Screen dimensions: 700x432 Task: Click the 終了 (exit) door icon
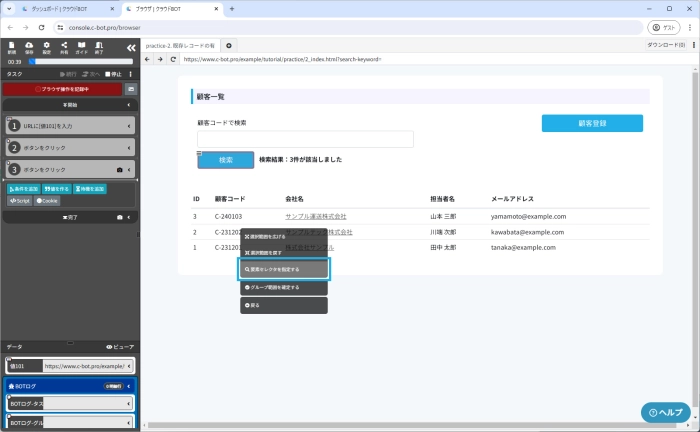tap(100, 47)
